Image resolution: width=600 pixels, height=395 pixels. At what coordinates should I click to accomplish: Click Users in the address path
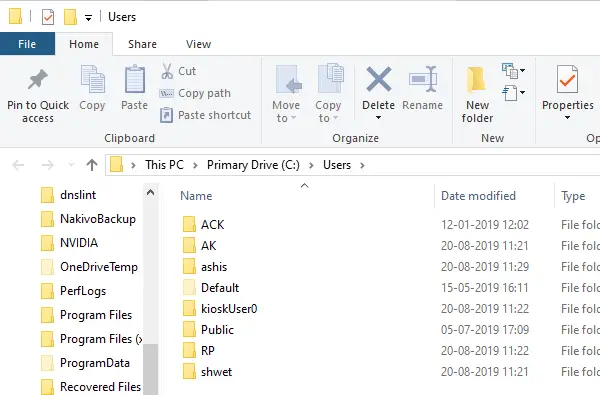point(337,165)
